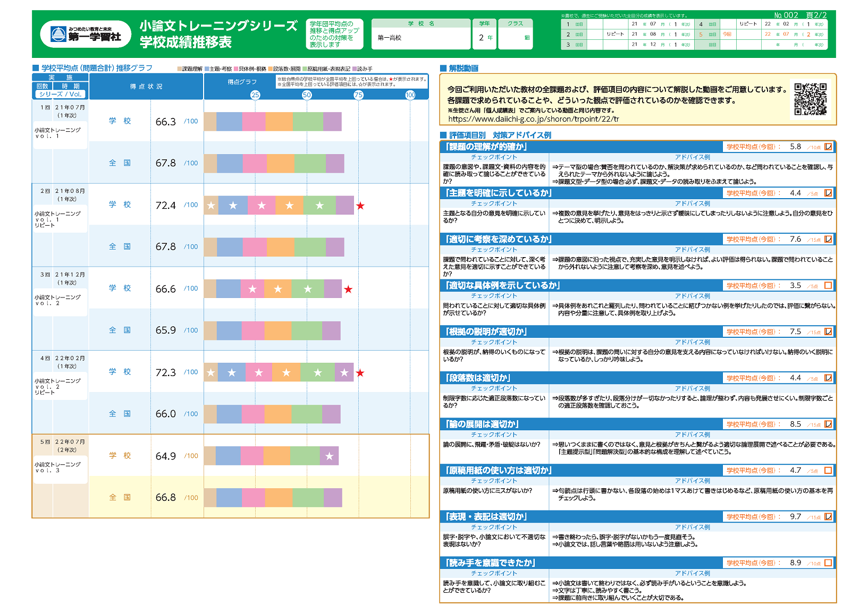Click school score 66.3 for 1回
This screenshot has height=613, width=868.
[x=165, y=122]
